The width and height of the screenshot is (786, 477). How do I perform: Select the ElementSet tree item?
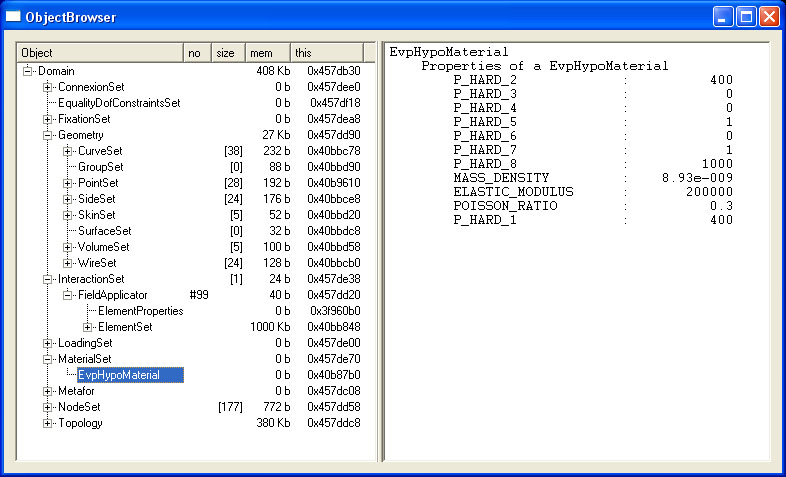125,327
